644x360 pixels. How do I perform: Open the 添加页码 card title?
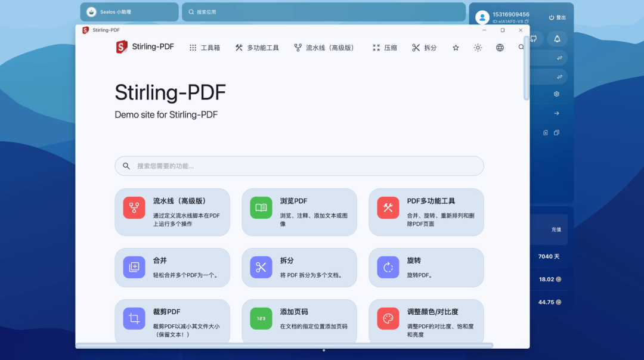coord(294,312)
